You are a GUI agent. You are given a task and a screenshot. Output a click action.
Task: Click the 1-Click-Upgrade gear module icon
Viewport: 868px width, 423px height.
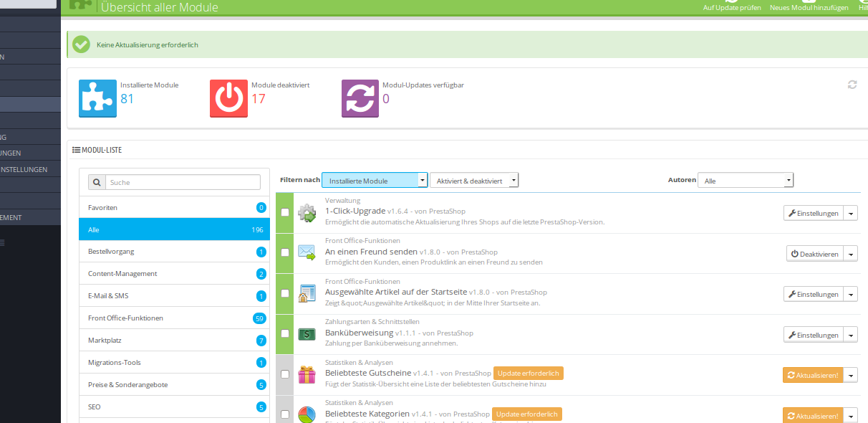(x=307, y=212)
